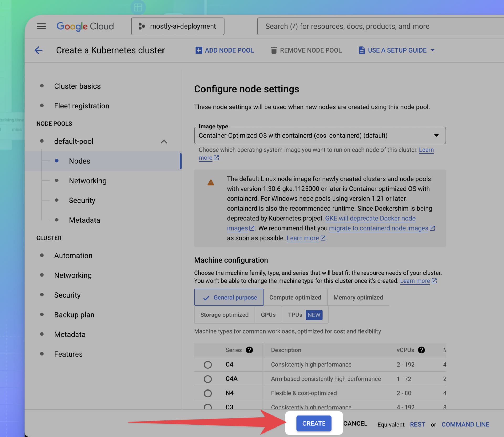Click the Series help question mark icon

pyautogui.click(x=249, y=350)
